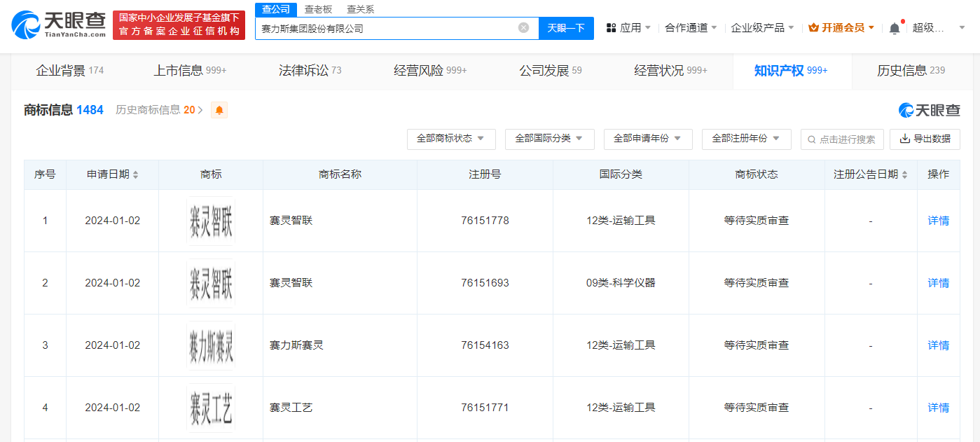980x442 pixels.
Task: Click the 导出数据 export button
Action: coord(925,139)
